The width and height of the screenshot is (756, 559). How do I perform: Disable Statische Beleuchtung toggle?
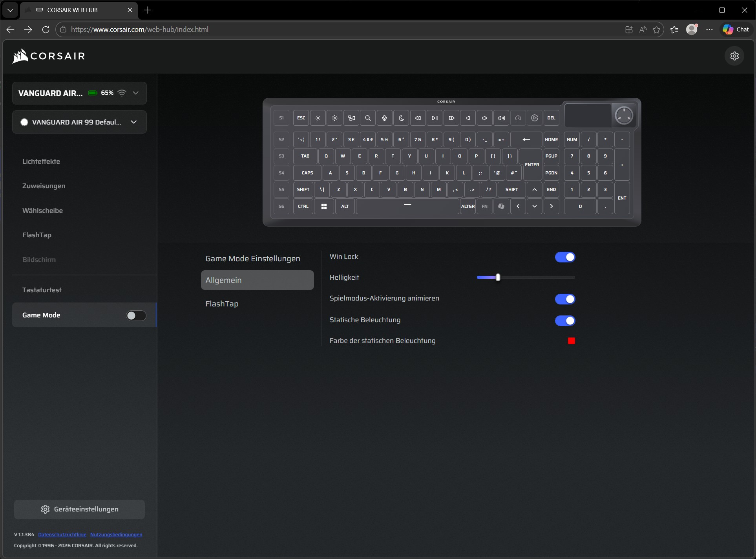point(565,321)
